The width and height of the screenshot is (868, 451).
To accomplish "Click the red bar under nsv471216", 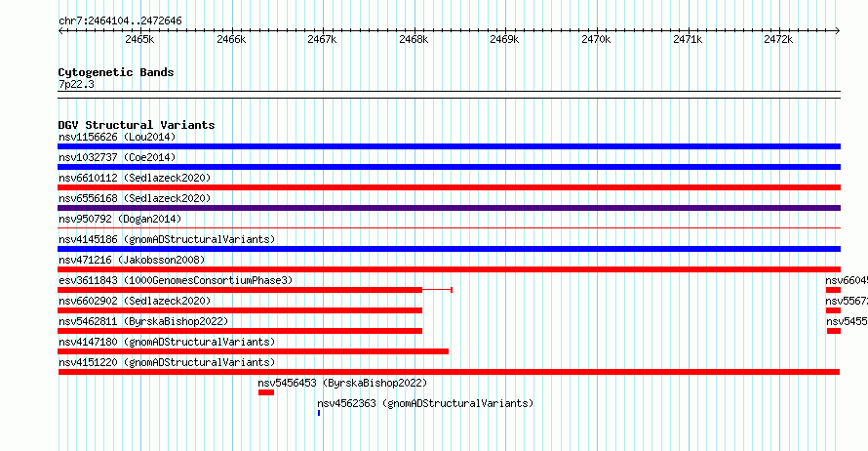I will point(449,269).
